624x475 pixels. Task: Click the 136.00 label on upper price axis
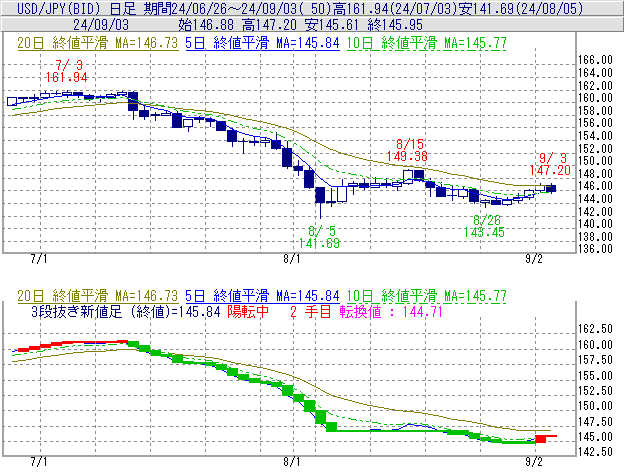tap(595, 249)
